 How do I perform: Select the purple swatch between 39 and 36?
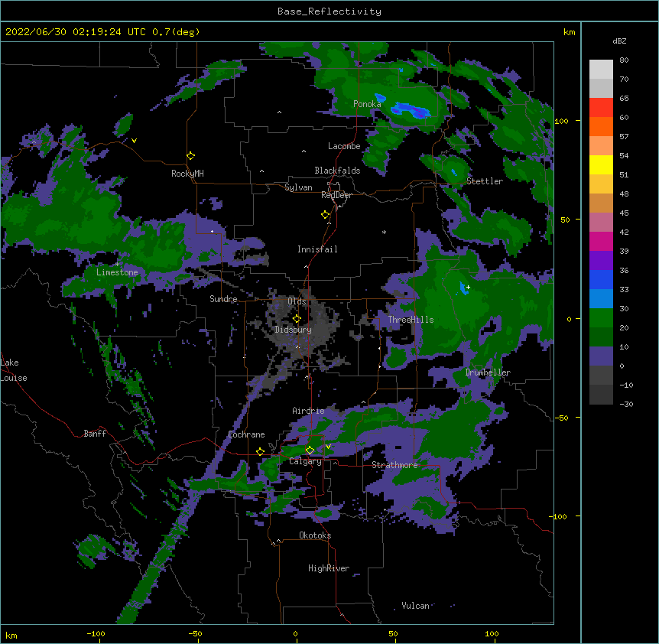pos(601,261)
